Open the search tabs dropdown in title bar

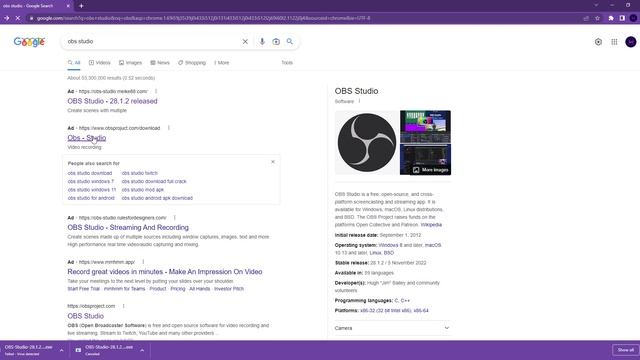(x=596, y=5)
